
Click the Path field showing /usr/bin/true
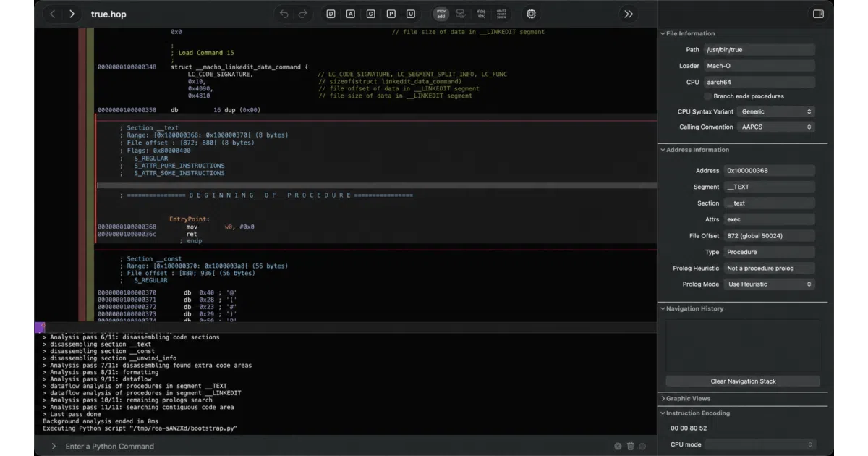pyautogui.click(x=759, y=50)
